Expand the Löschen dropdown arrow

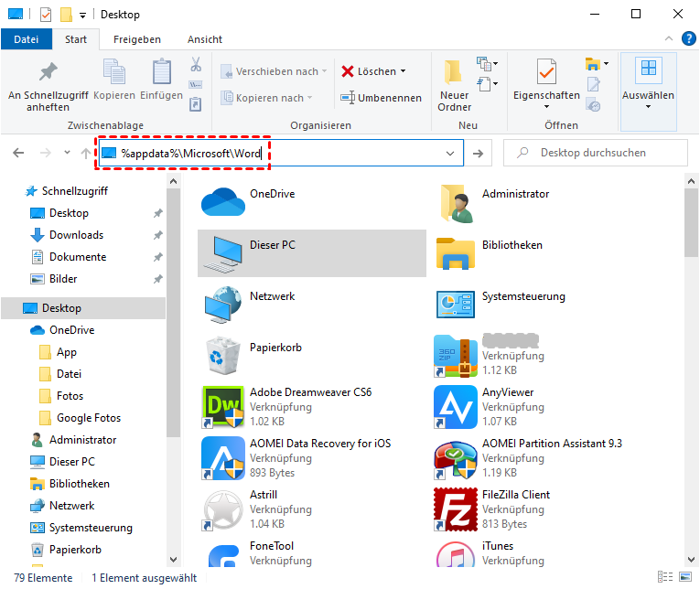click(x=404, y=71)
